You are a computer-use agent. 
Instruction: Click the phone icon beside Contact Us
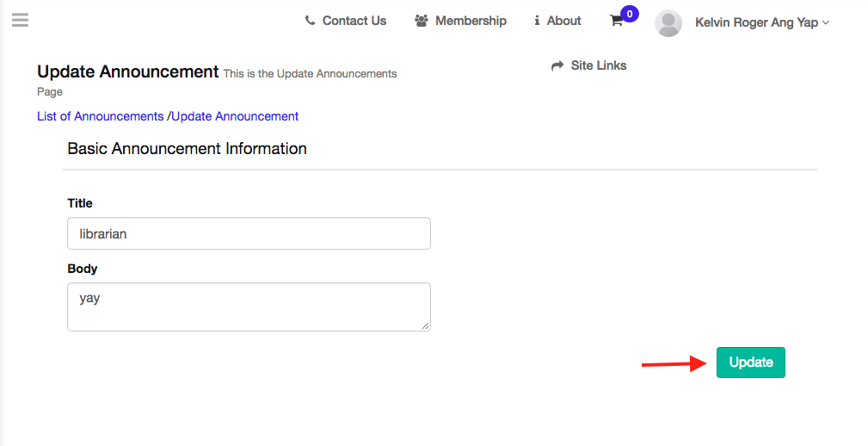(310, 21)
